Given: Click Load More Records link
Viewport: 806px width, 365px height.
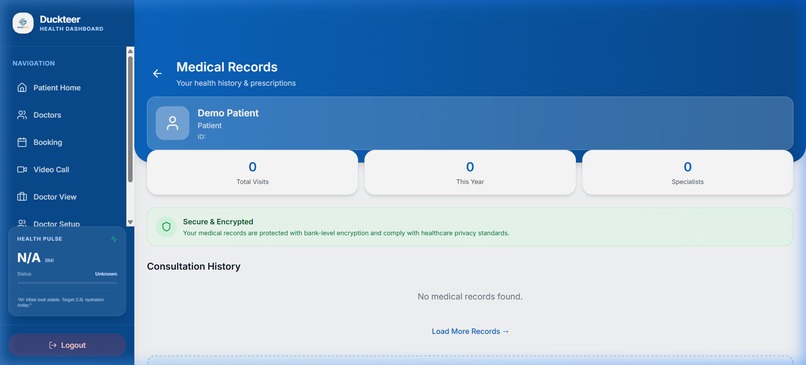Looking at the screenshot, I should point(470,331).
